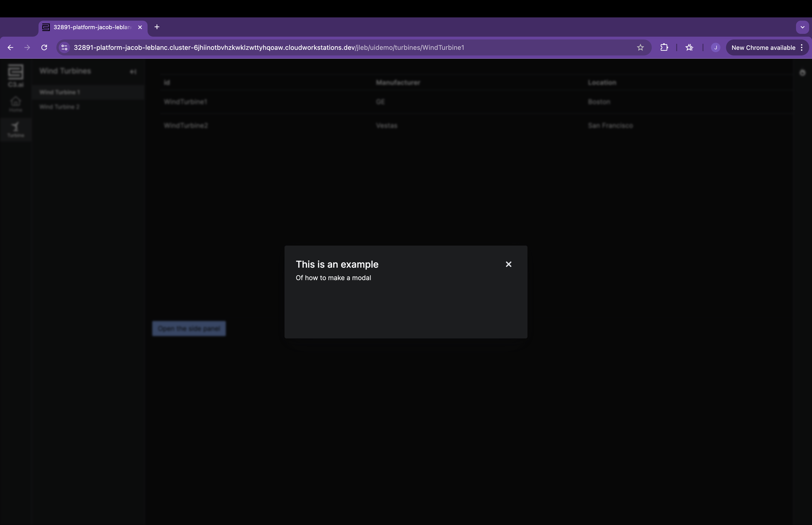The width and height of the screenshot is (812, 525).
Task: Click Open the side panel button
Action: (x=189, y=328)
